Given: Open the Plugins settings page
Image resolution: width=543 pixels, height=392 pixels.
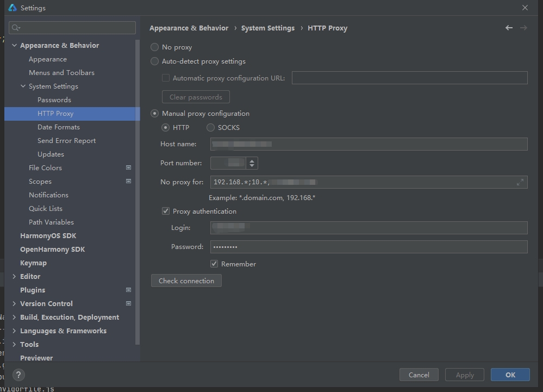Looking at the screenshot, I should [x=33, y=290].
